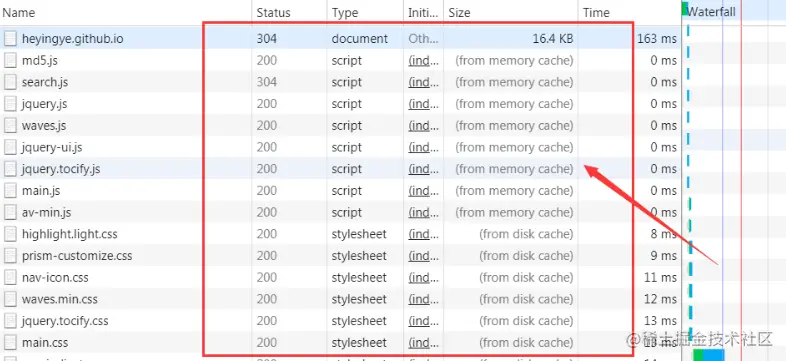Click the 9 ms time for prism-customize.css

[664, 256]
